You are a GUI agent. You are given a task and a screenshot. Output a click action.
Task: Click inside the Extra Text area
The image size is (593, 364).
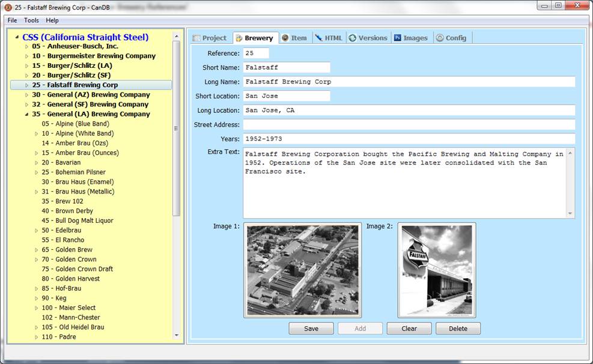pyautogui.click(x=405, y=183)
